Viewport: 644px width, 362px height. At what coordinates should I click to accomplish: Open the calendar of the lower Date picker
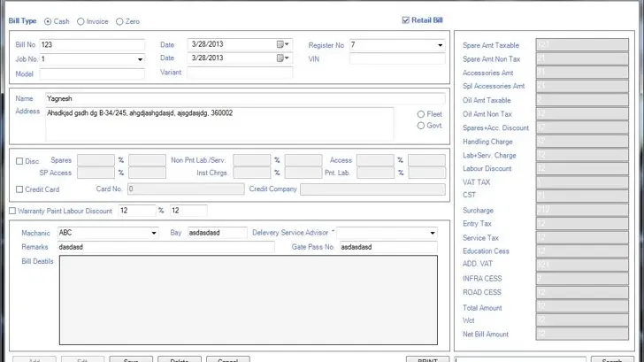282,58
